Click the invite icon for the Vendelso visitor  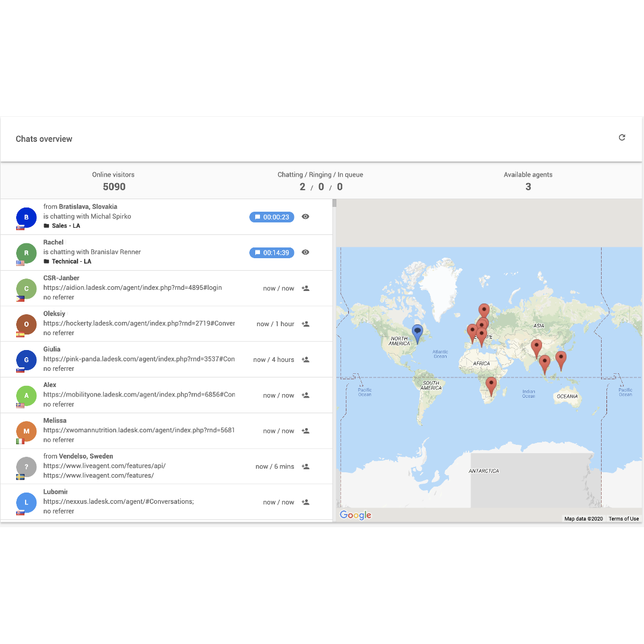pyautogui.click(x=305, y=466)
